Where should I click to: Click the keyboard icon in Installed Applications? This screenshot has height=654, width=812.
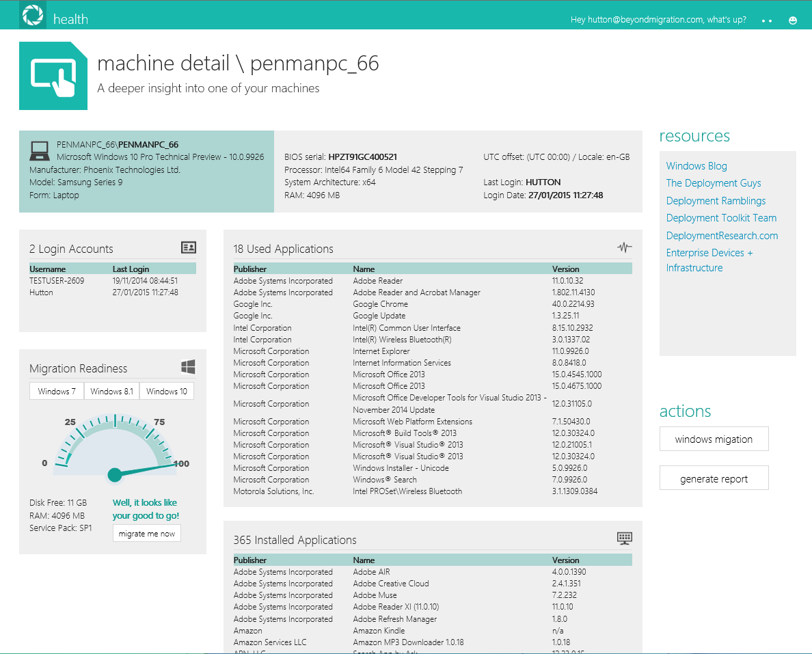[x=625, y=539]
